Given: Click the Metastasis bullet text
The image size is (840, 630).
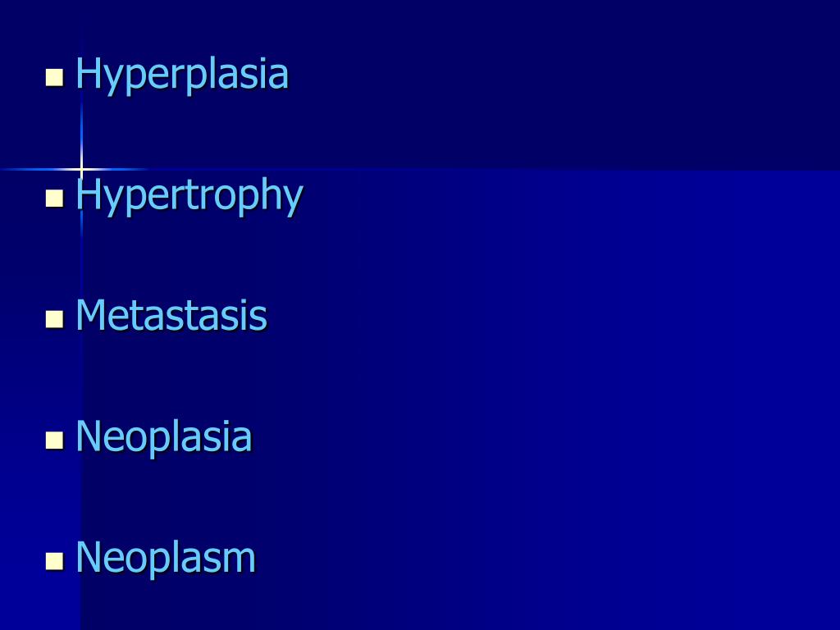Looking at the screenshot, I should [x=171, y=316].
